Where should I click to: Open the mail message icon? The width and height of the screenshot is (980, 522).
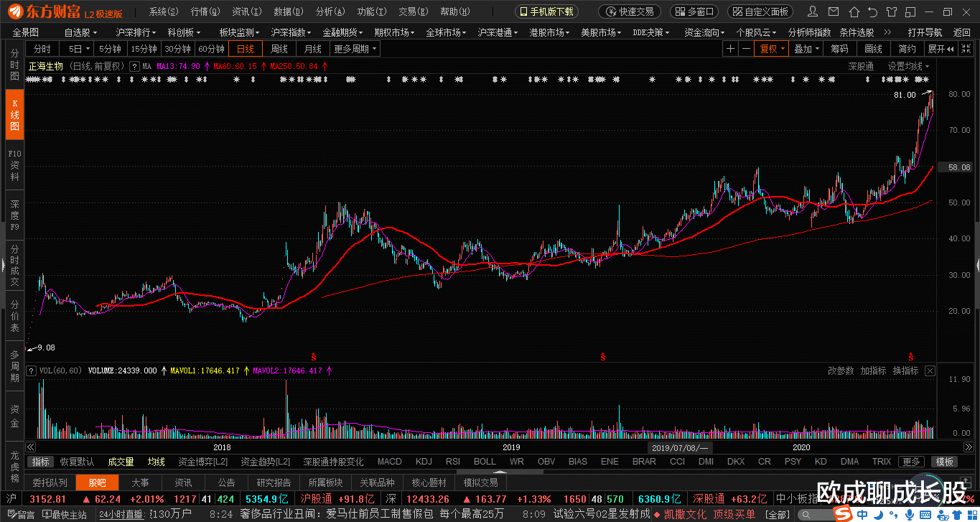pos(834,12)
